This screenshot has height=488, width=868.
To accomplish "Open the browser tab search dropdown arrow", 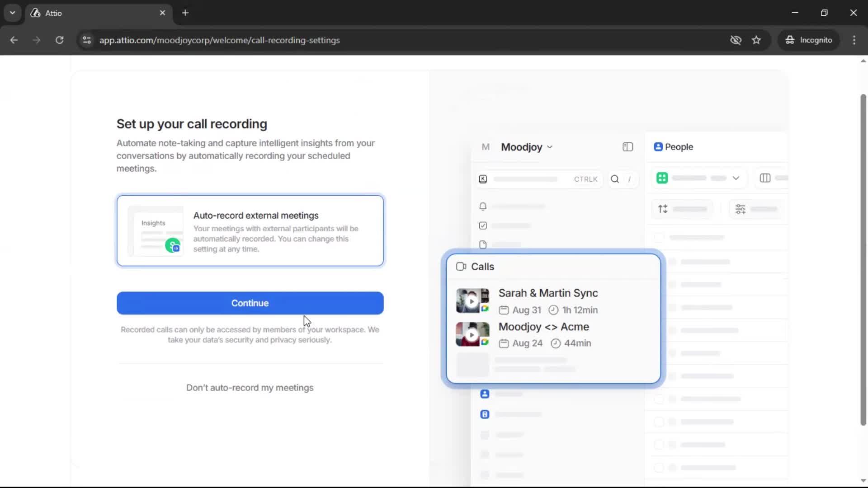I will click(12, 13).
